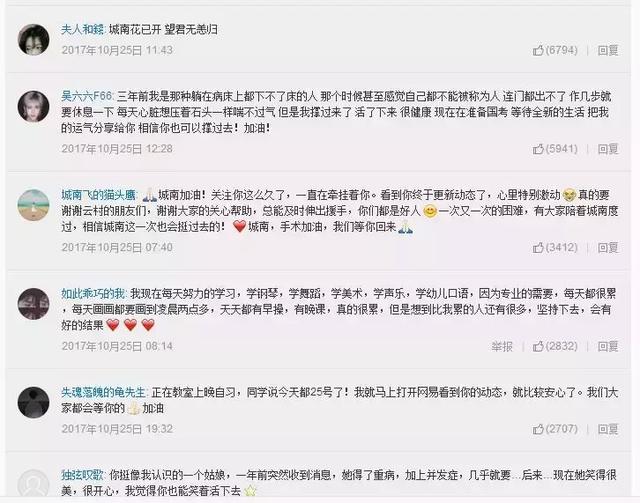Click the beach avatar of 城南飞的猫头鹰

(x=33, y=205)
